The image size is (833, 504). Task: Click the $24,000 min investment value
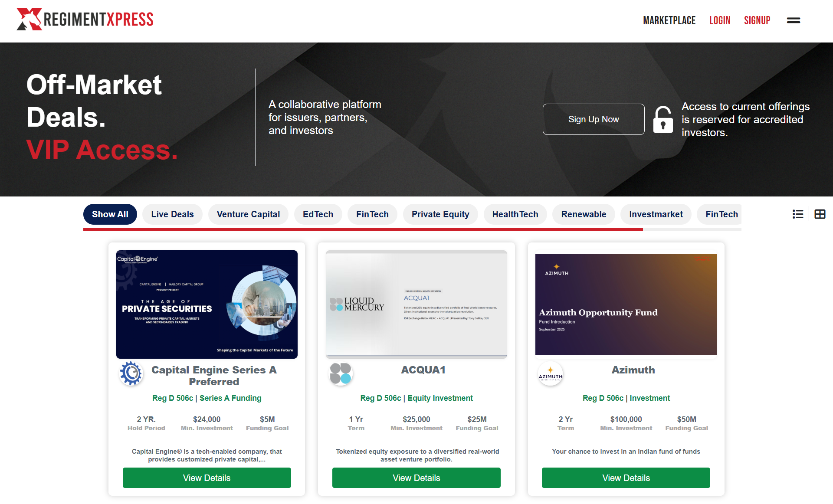pyautogui.click(x=207, y=419)
